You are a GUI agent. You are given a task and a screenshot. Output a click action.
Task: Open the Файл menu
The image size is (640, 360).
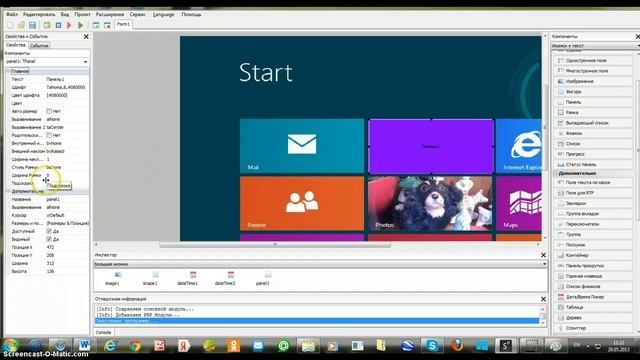click(12, 14)
